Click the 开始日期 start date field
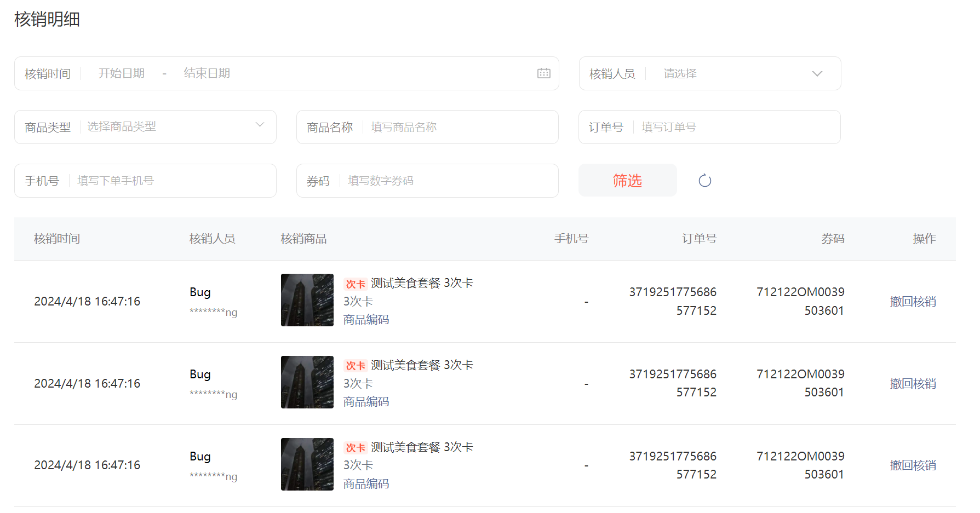 (122, 73)
